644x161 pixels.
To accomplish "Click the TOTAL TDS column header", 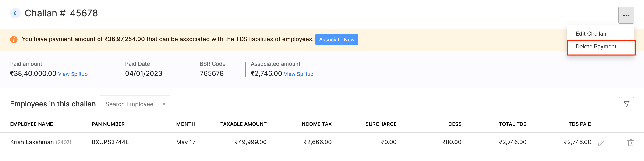I will 513,124.
